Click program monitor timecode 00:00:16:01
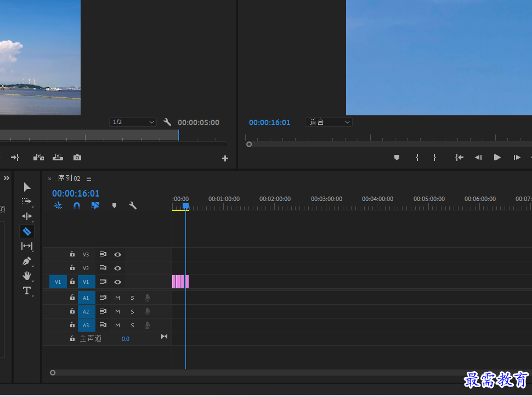Viewport: 532px width, 397px height. pyautogui.click(x=270, y=122)
